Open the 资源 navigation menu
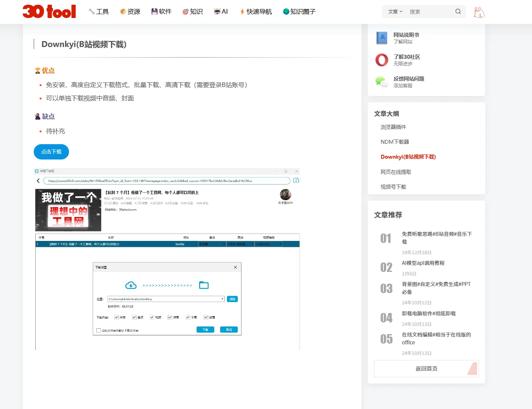 130,12
